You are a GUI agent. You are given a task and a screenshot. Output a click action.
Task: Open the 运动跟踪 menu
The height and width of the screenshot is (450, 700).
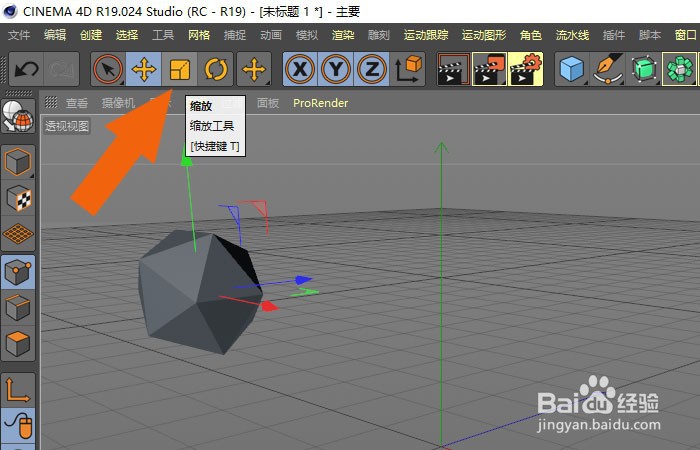coord(426,35)
